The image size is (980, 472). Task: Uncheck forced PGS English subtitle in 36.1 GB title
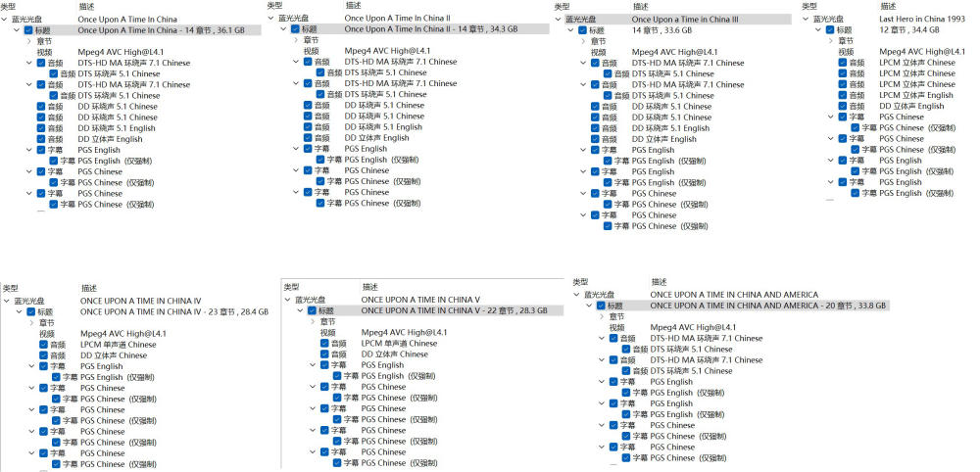click(x=53, y=161)
